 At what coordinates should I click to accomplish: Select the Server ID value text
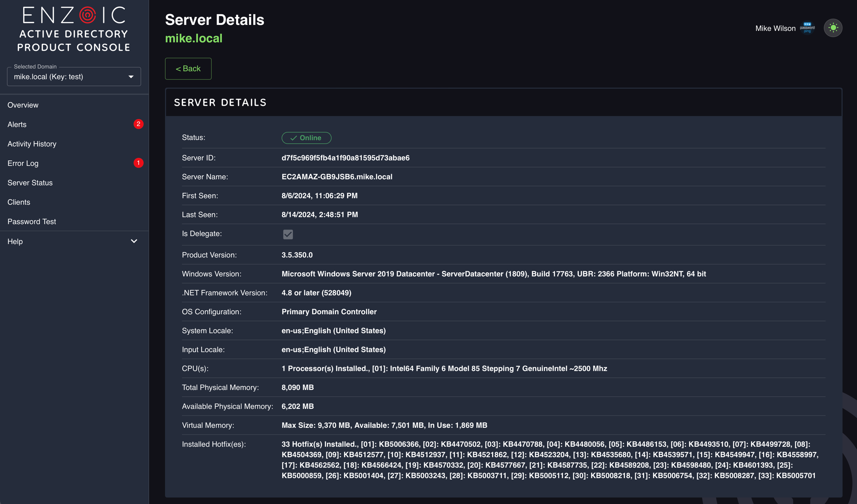click(x=345, y=158)
